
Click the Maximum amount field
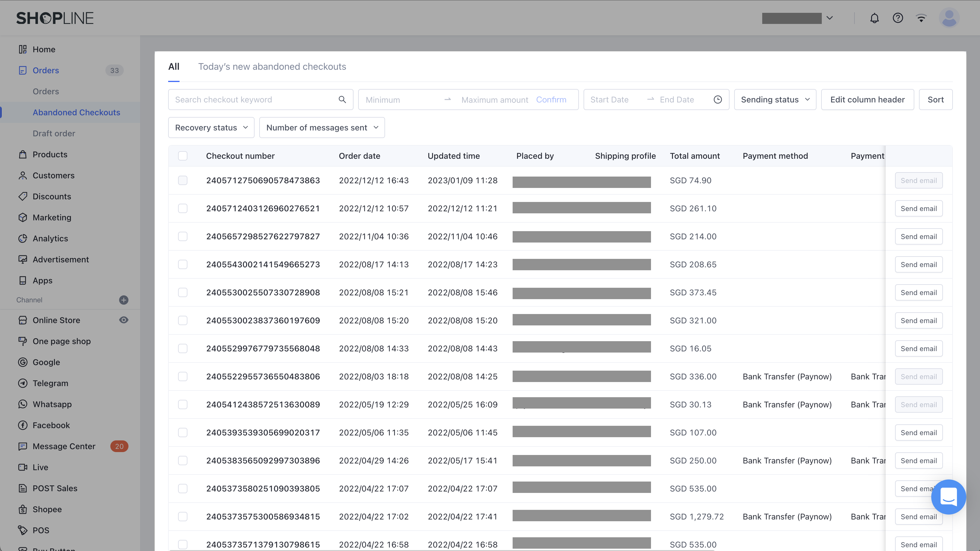(x=495, y=100)
